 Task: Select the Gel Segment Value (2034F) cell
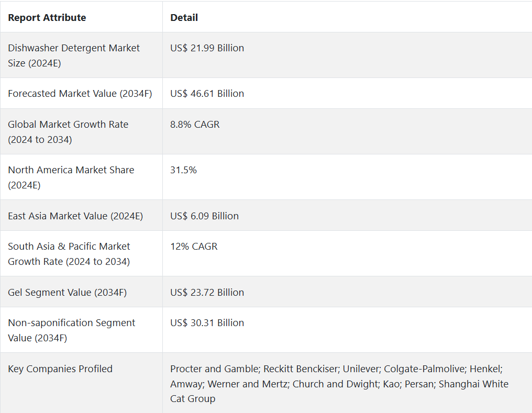click(x=68, y=292)
